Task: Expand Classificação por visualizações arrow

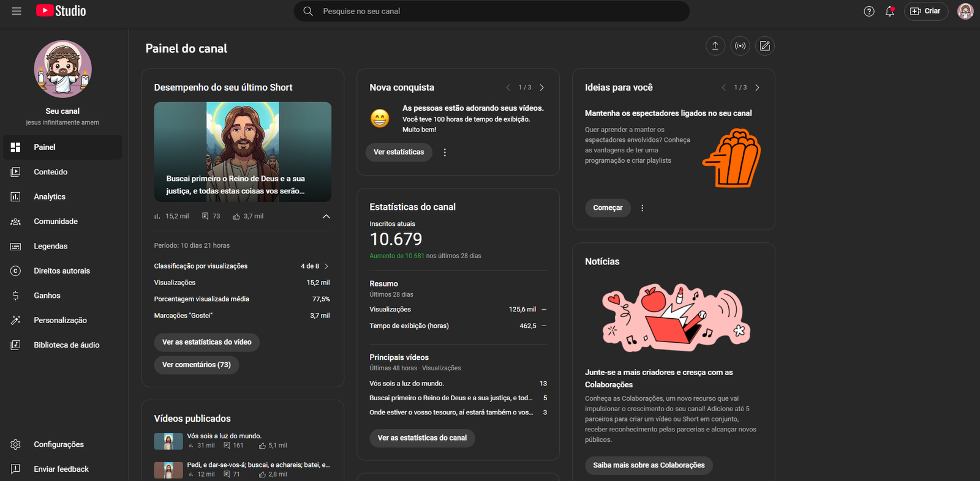Action: coord(326,266)
